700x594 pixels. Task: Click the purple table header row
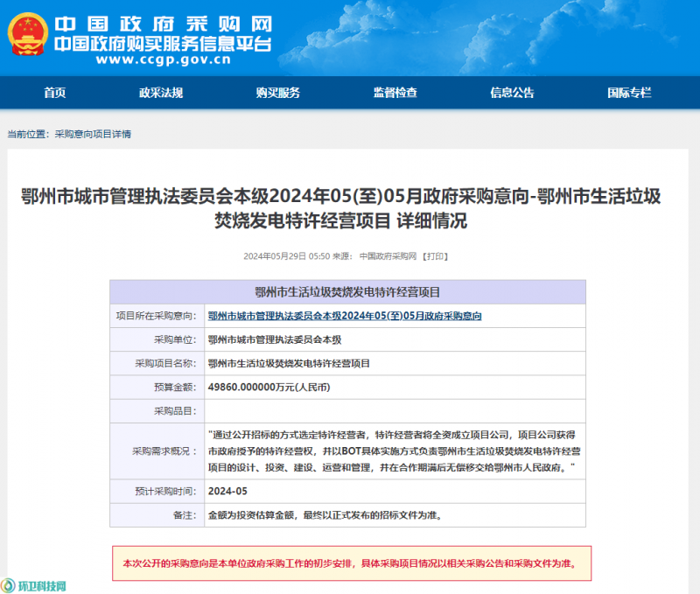pyautogui.click(x=347, y=292)
